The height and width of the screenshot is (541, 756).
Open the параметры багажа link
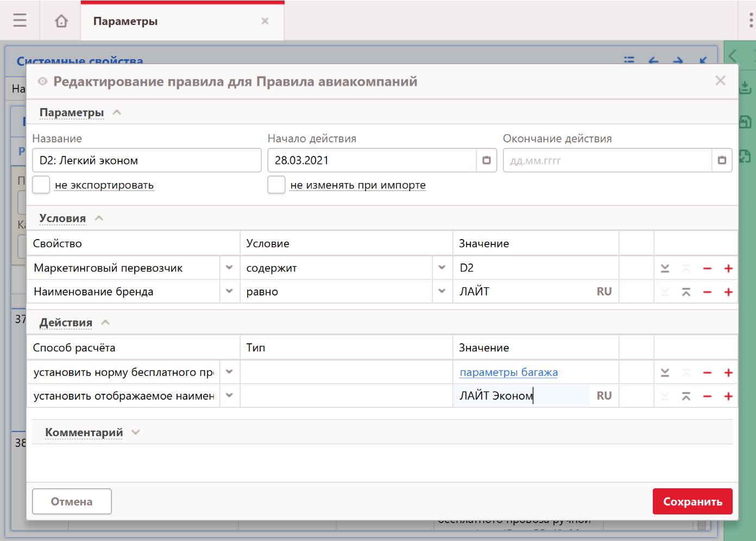508,372
